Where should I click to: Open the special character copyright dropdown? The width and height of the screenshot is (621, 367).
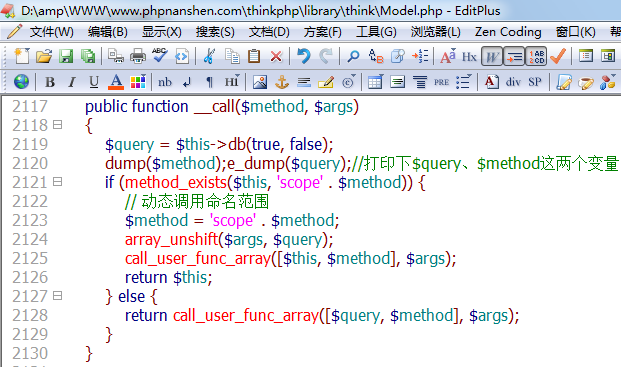pyautogui.click(x=349, y=82)
